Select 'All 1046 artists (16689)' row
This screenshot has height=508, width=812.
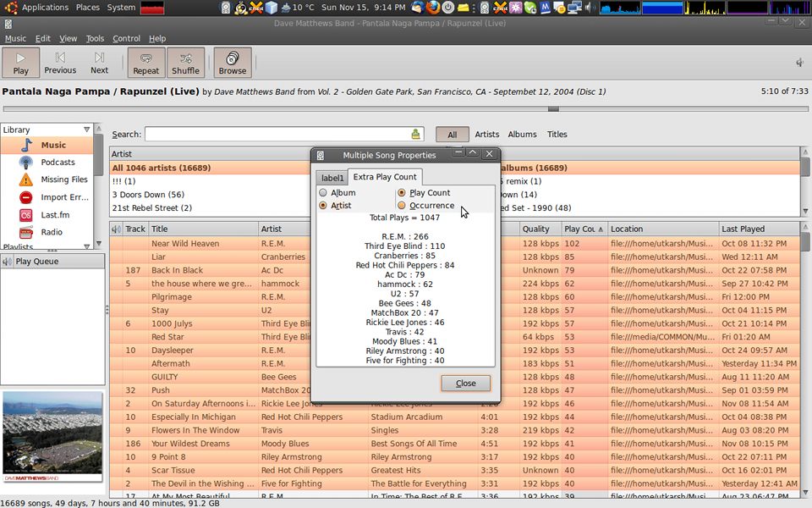[211, 168]
